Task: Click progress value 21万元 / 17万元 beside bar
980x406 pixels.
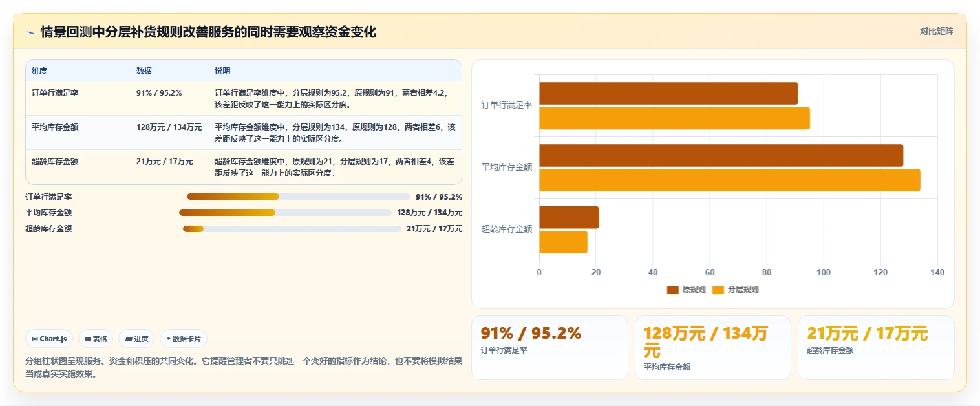Action: pos(434,229)
